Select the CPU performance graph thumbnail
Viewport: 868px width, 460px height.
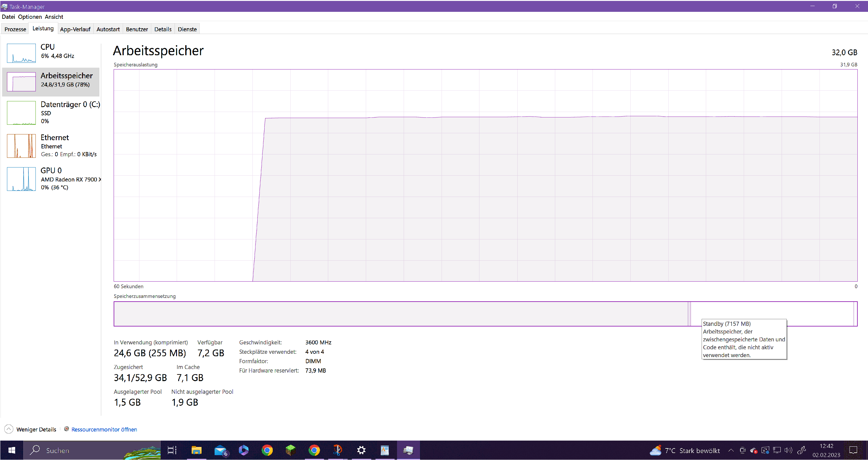21,53
